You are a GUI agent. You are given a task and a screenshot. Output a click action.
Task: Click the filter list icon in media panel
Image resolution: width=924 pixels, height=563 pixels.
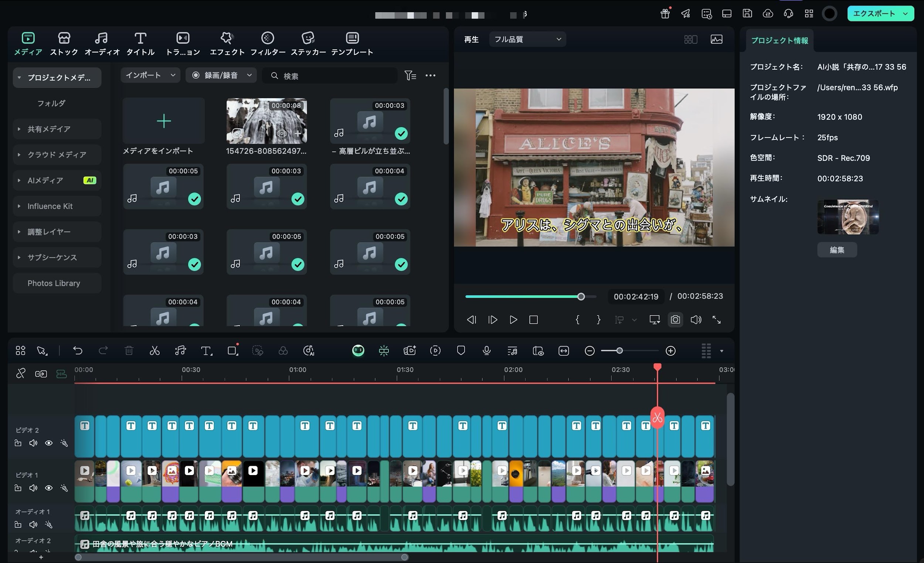[410, 75]
